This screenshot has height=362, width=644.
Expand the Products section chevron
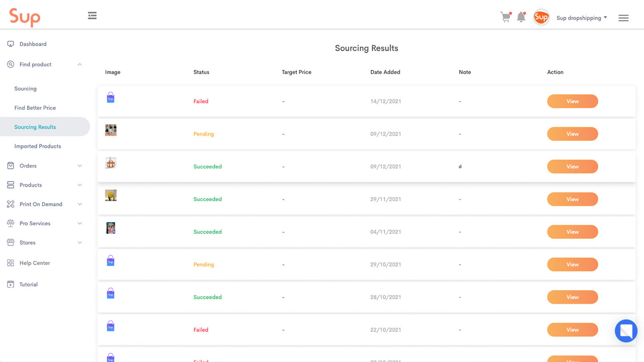tap(79, 185)
